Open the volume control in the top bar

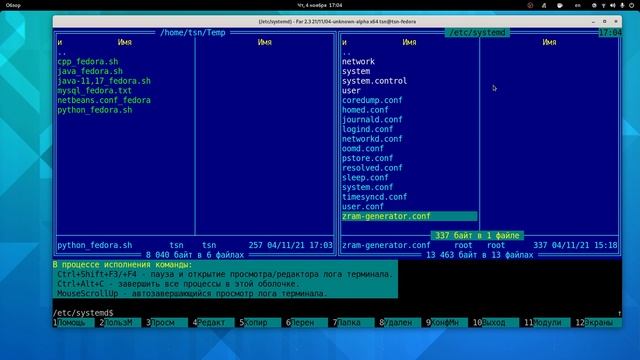(x=612, y=5)
